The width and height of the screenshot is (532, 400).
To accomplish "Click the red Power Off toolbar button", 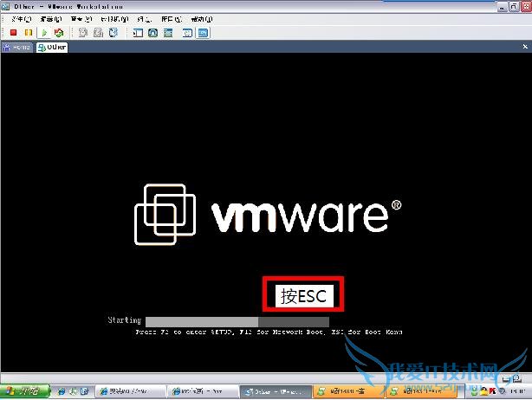I will 13,33.
